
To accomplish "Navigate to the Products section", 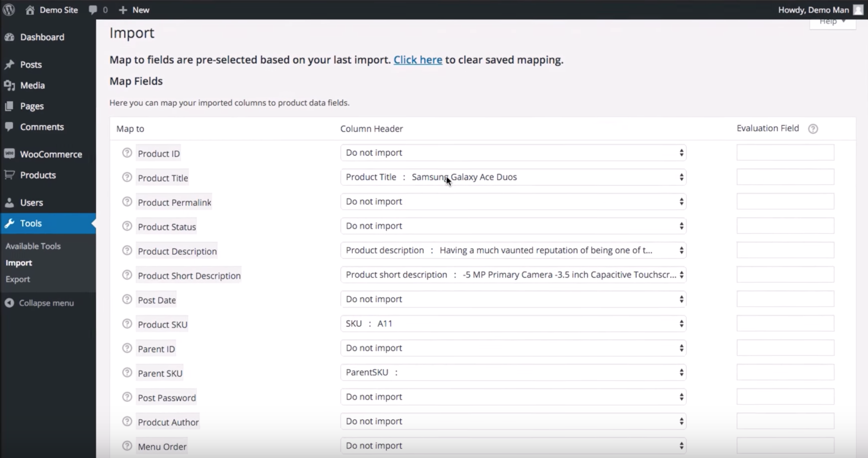I will tap(38, 175).
